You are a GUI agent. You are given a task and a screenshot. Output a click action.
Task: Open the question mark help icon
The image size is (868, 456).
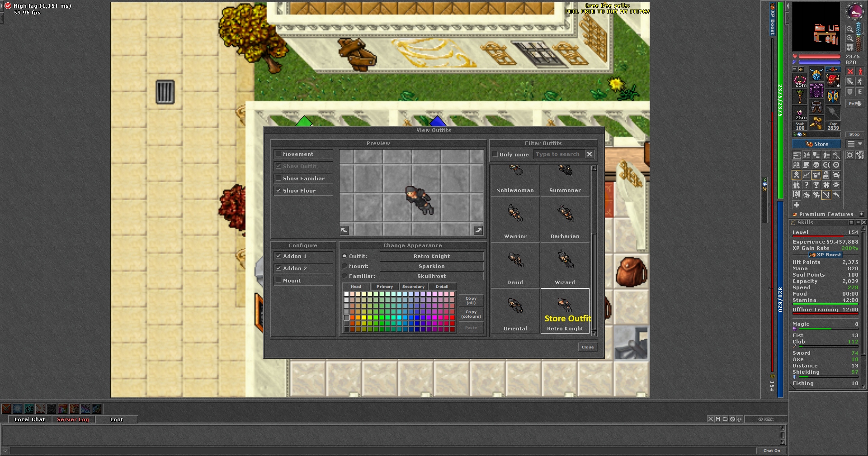click(x=806, y=185)
